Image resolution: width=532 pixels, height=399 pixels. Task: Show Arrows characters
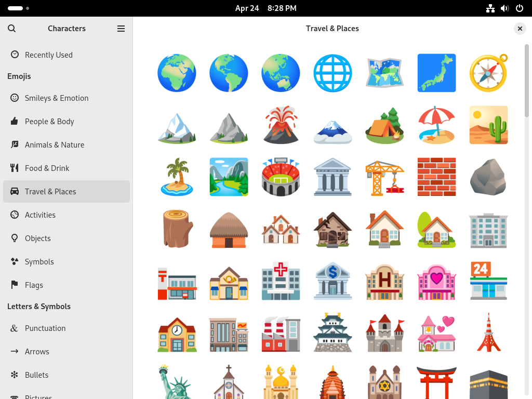click(x=66, y=352)
